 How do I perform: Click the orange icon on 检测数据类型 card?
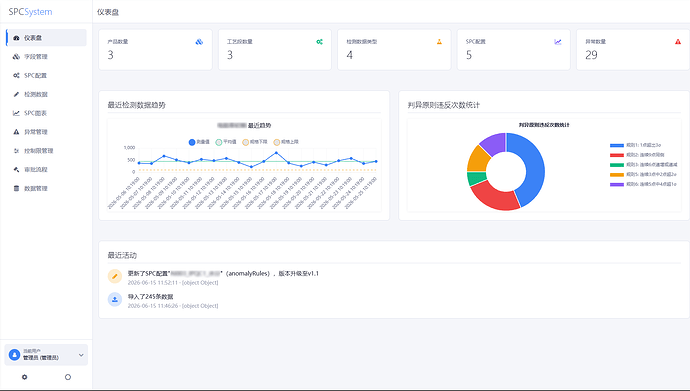[439, 42]
